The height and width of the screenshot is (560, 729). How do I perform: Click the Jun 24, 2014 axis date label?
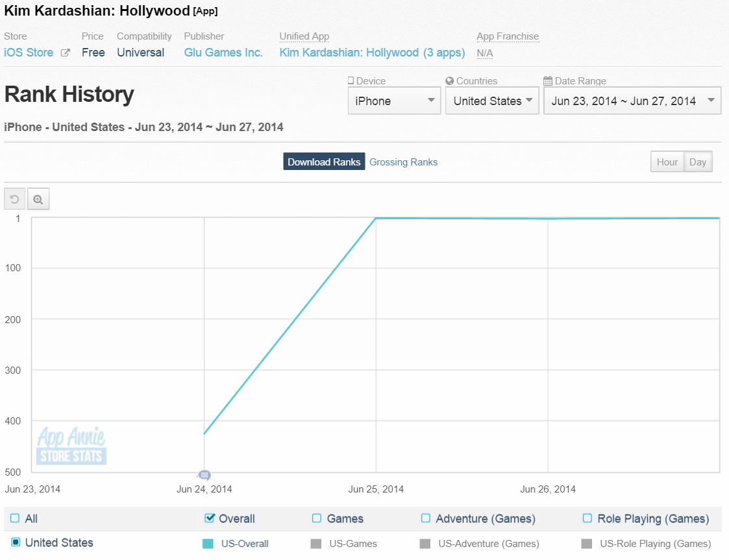coord(204,489)
